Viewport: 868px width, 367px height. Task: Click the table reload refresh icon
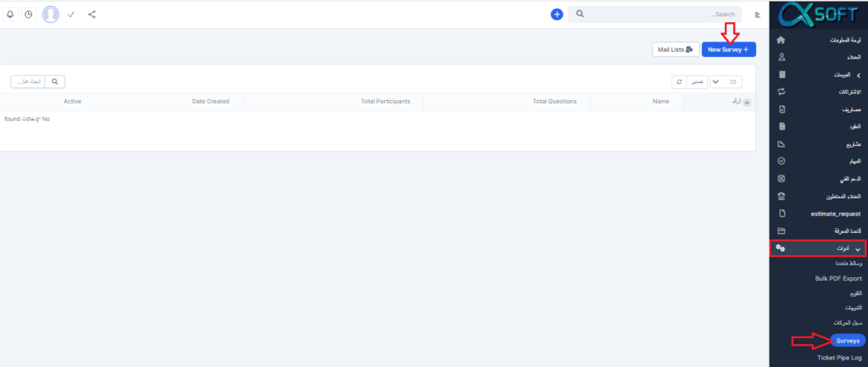coord(679,82)
